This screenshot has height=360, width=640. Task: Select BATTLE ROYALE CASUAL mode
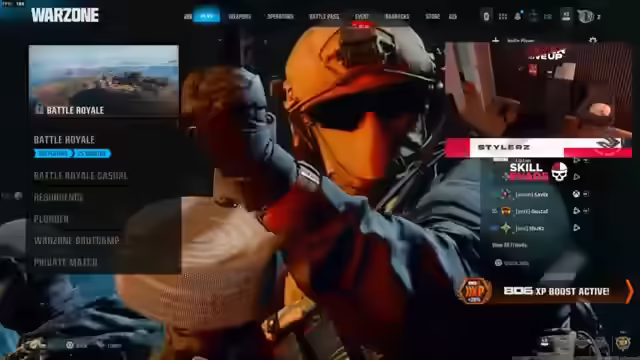coord(80,176)
